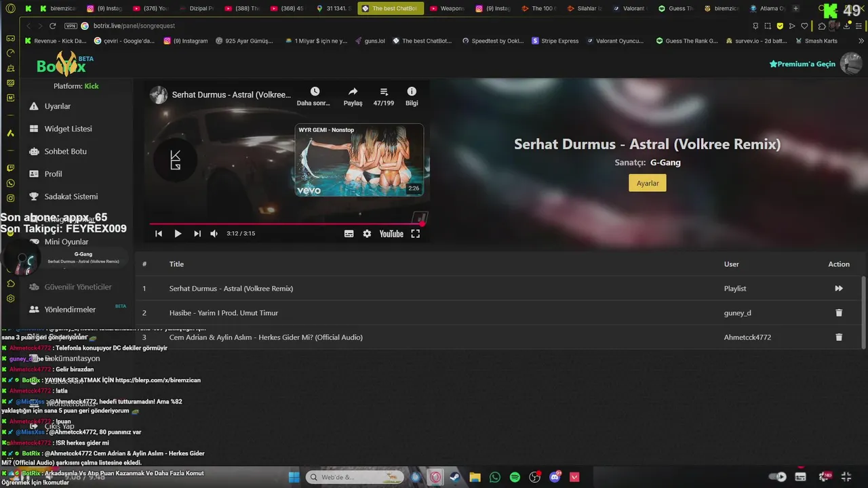Mute the YouTube player volume
Screen dimensions: 868x488
pos(214,234)
